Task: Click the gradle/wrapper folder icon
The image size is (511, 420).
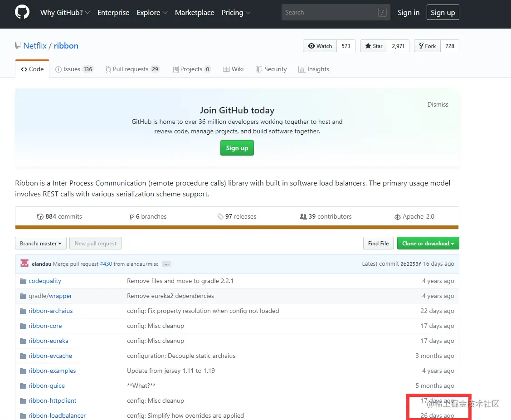Action: pos(23,296)
